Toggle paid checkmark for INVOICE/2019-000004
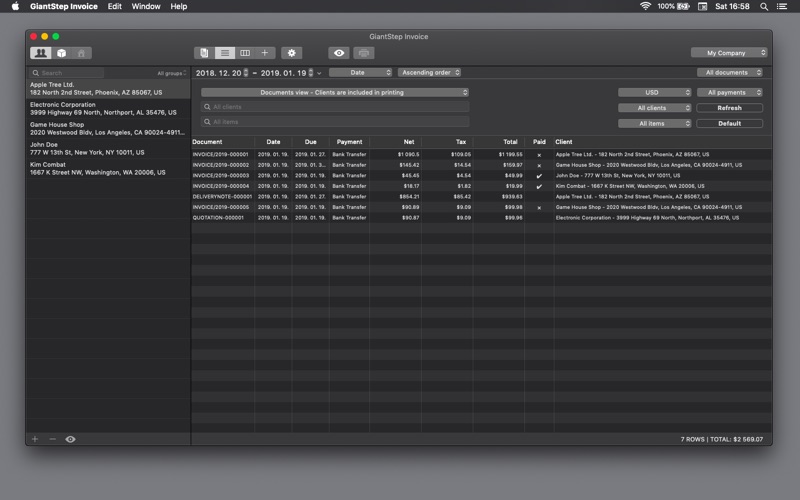Screen dimensions: 800x500 point(539,187)
